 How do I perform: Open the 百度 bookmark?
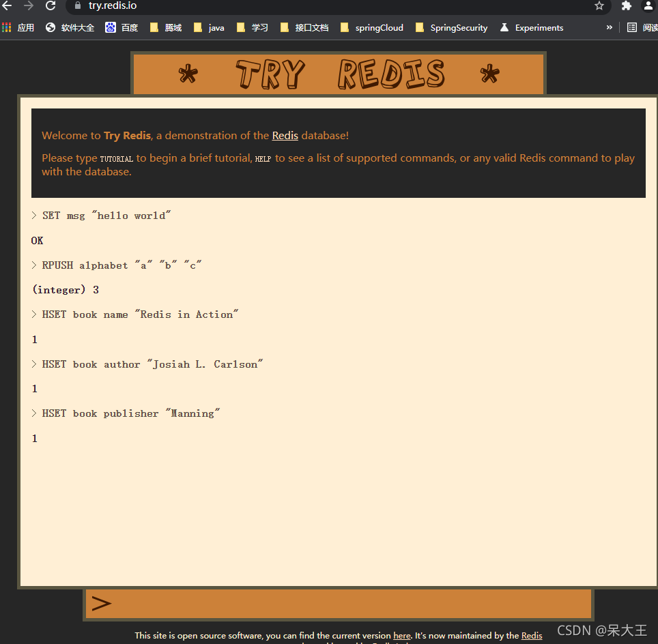coord(121,28)
